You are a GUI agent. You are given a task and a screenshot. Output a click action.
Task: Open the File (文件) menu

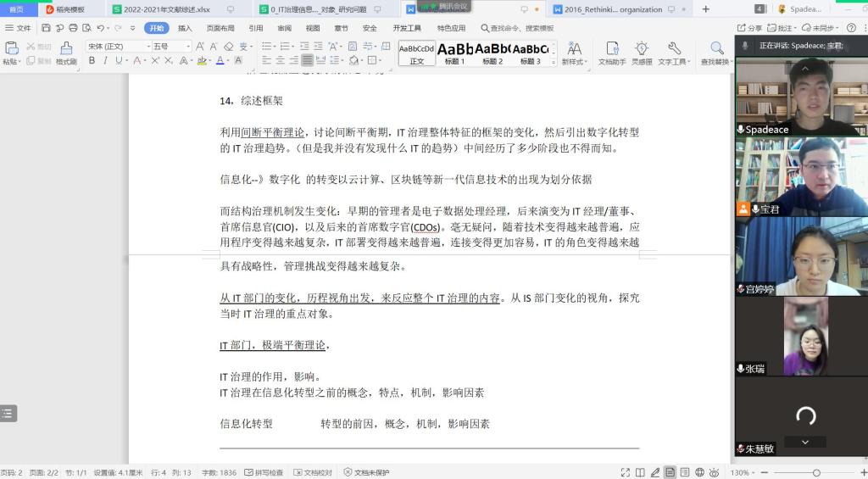18,28
